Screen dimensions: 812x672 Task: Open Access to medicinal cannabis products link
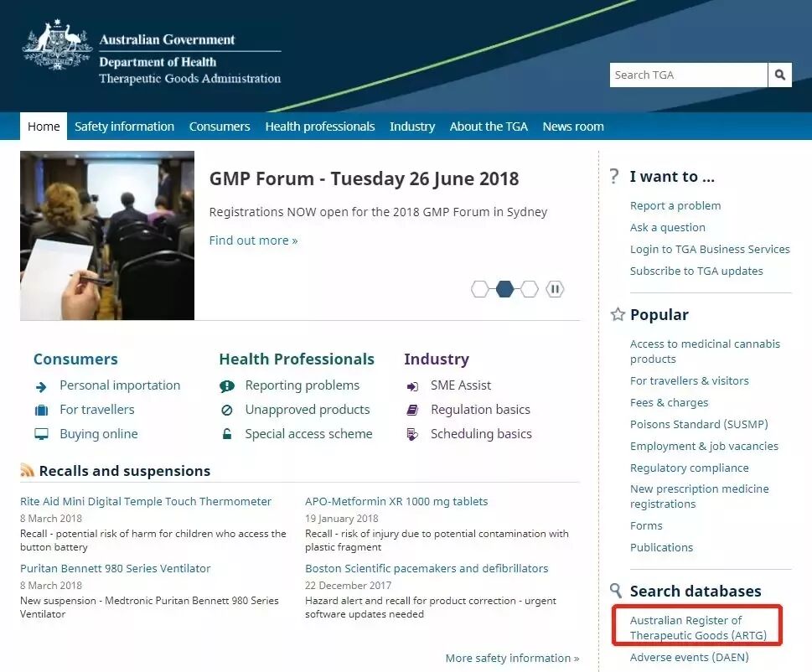click(x=705, y=351)
